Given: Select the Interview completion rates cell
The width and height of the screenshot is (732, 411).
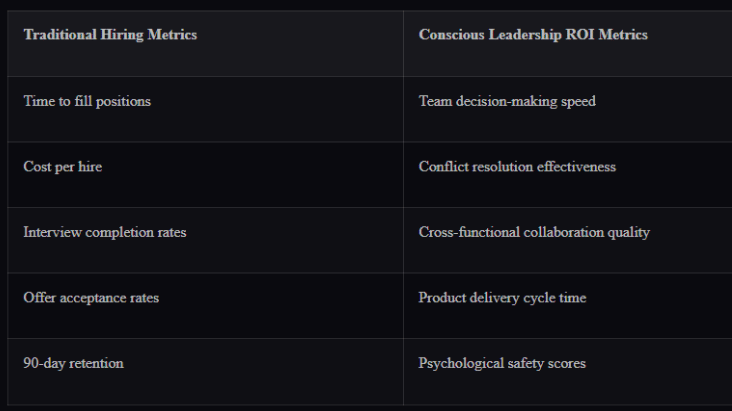Looking at the screenshot, I should 104,232.
